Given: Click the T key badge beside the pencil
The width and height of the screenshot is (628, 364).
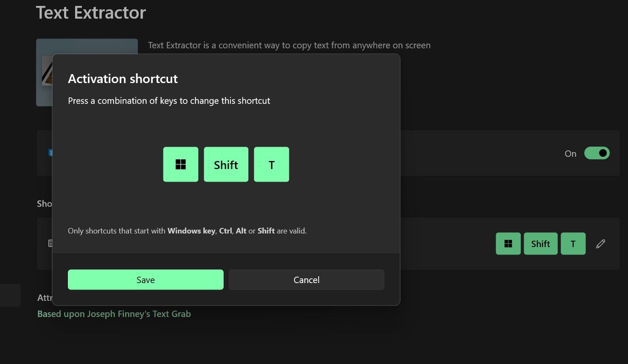Looking at the screenshot, I should click(573, 244).
